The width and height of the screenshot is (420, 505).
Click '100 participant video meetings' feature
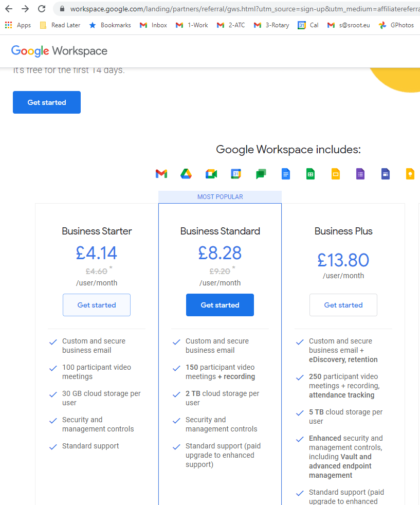tap(97, 372)
